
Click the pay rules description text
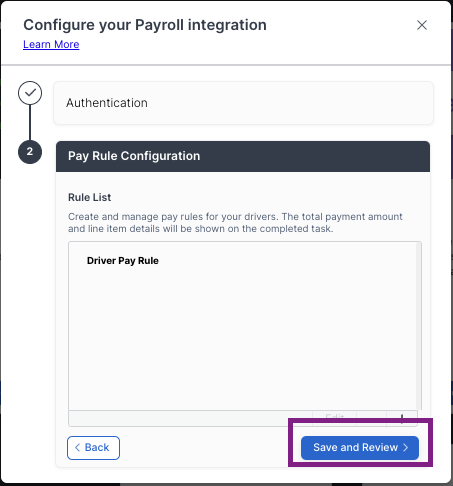pyautogui.click(x=235, y=223)
